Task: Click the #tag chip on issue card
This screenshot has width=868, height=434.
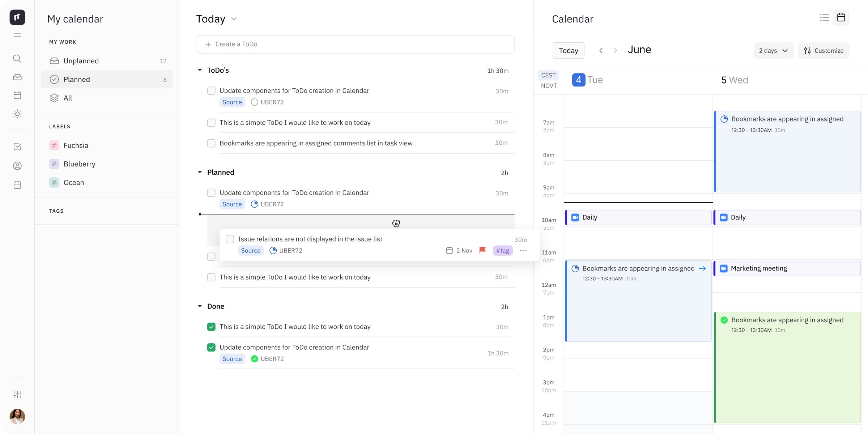Action: [x=503, y=250]
